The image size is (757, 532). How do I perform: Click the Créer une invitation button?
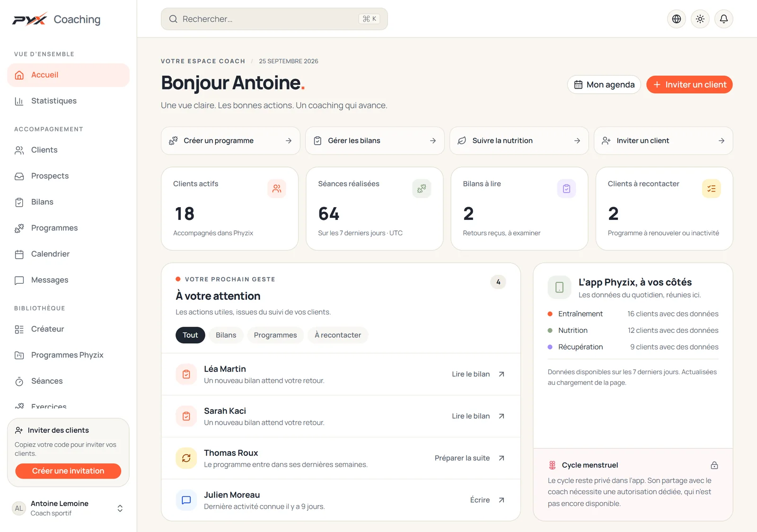click(x=68, y=471)
